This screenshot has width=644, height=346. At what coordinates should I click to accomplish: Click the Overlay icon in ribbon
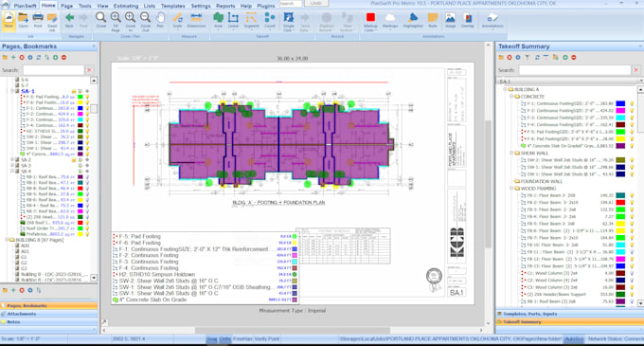point(468,20)
